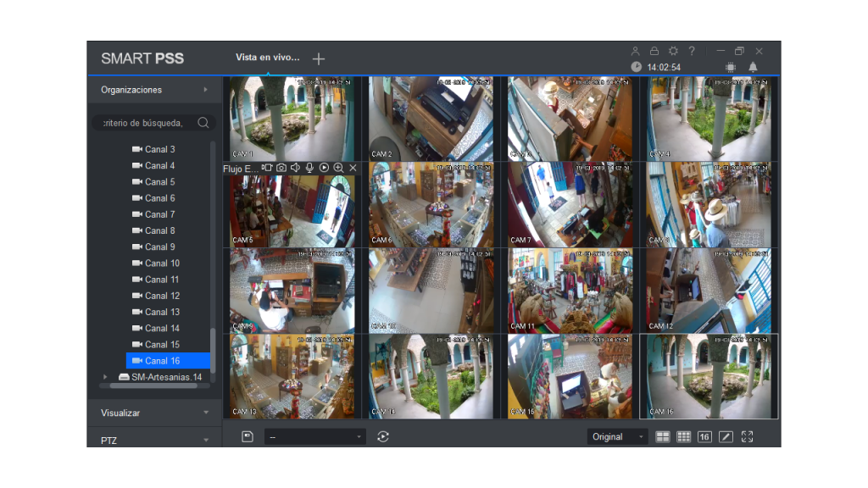The image size is (868, 488).
Task: Open help question mark icon
Action: (692, 51)
